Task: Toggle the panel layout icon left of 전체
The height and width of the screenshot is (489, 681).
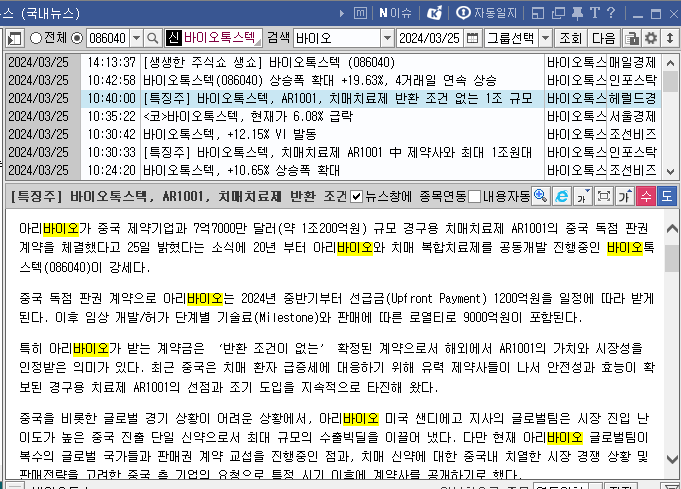Action: (x=14, y=39)
